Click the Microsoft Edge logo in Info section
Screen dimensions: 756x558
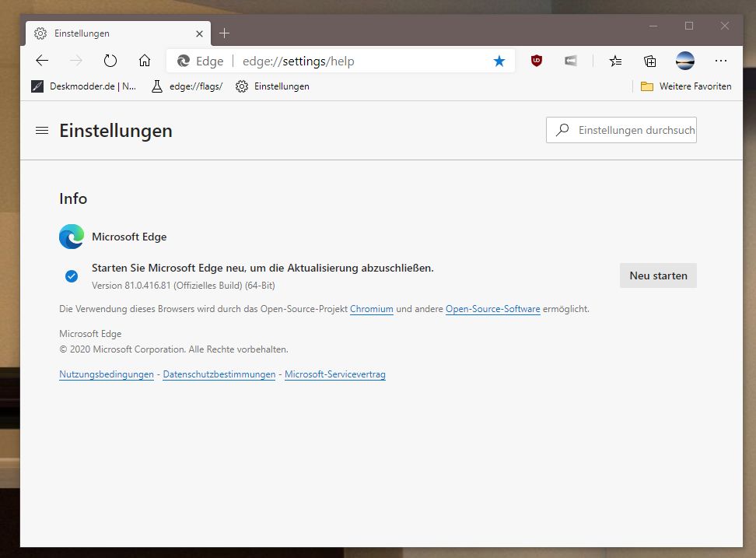click(72, 237)
